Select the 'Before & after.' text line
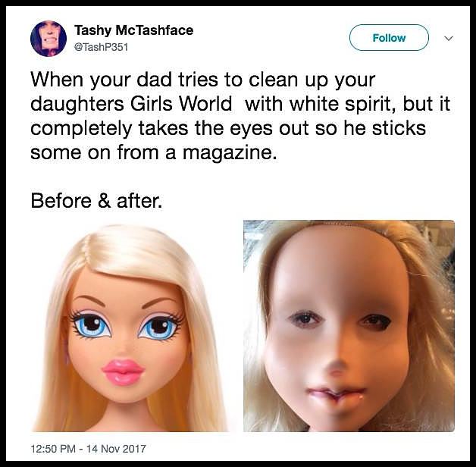476x467 pixels. (96, 201)
